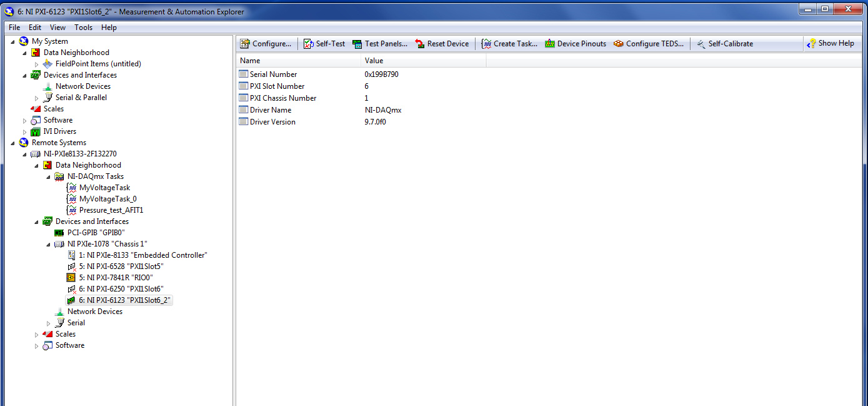Open the Edit menu
Screen dimensions: 868x406
(35, 28)
